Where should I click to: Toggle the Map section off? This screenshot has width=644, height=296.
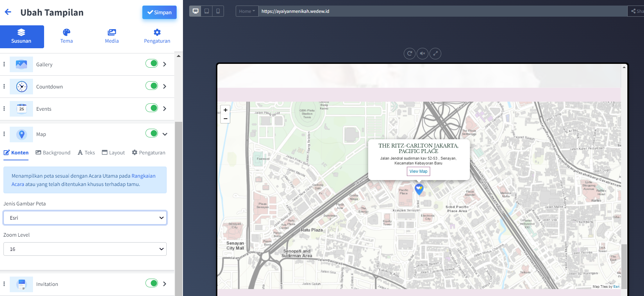[152, 133]
